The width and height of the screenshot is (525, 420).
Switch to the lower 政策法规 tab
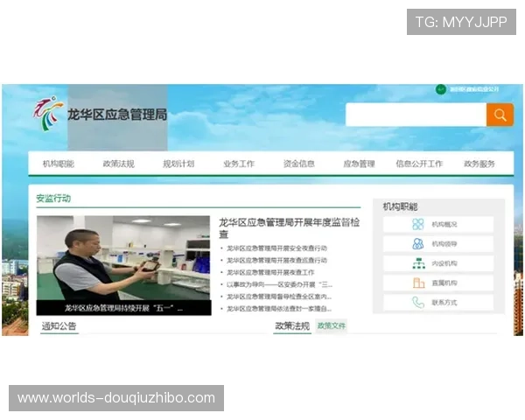coord(292,325)
